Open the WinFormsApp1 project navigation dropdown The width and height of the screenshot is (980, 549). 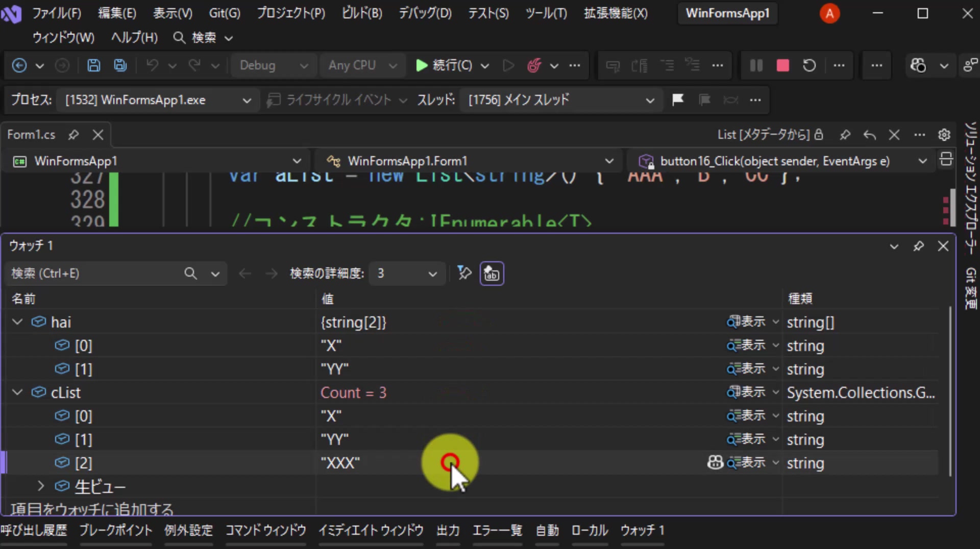157,161
